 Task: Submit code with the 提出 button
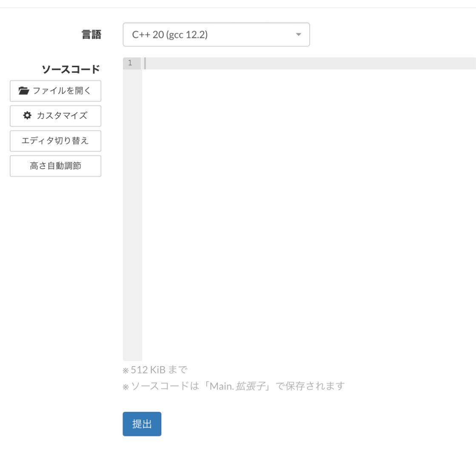click(x=142, y=424)
